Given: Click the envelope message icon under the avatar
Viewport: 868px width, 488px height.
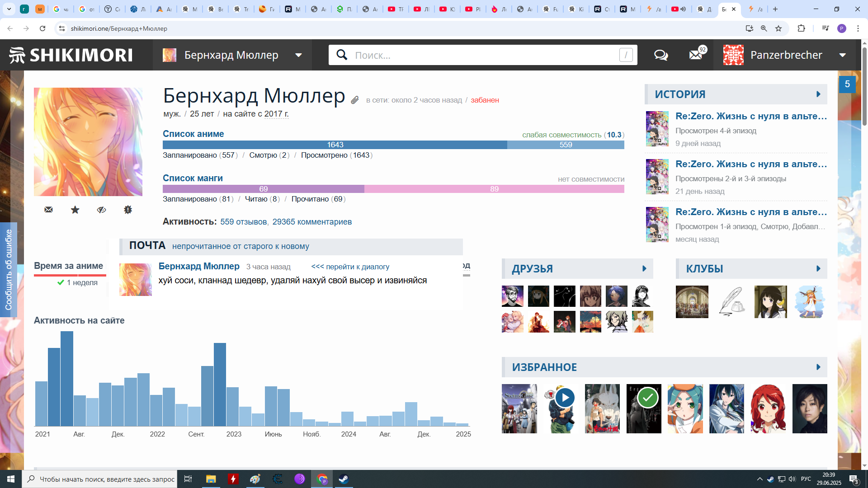Looking at the screenshot, I should tap(48, 210).
